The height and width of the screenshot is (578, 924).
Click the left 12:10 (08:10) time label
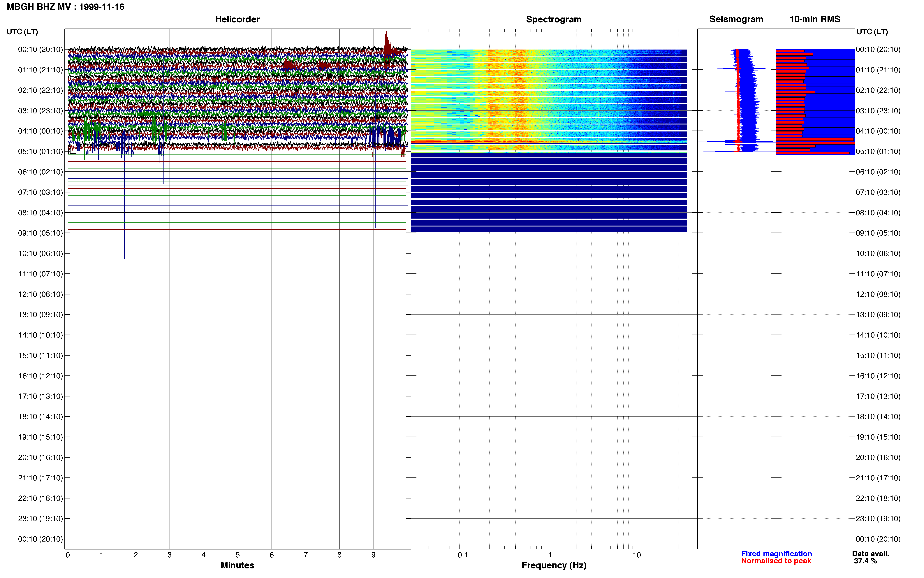(x=41, y=294)
